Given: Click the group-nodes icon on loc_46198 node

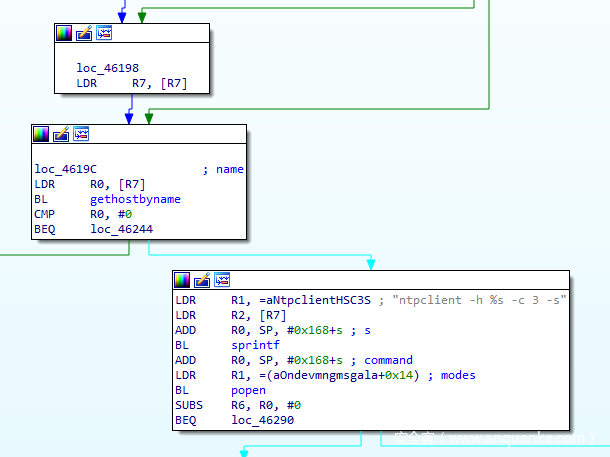Looking at the screenshot, I should 103,33.
